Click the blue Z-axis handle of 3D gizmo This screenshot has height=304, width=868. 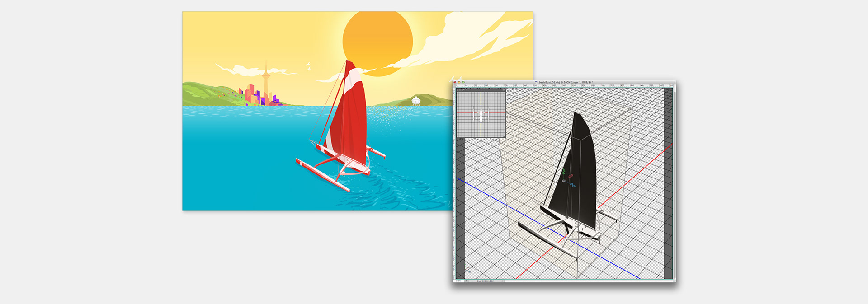573,185
